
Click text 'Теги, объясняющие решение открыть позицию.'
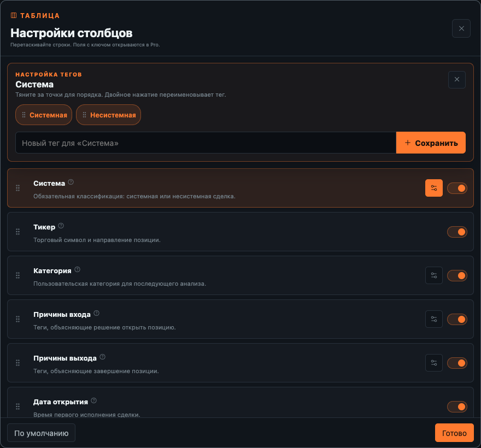[104, 327]
